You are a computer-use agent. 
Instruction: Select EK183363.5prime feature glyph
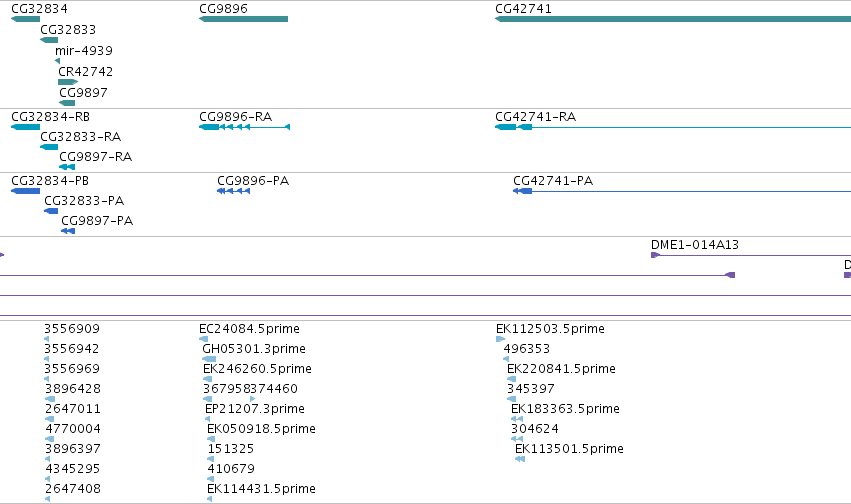pos(517,419)
